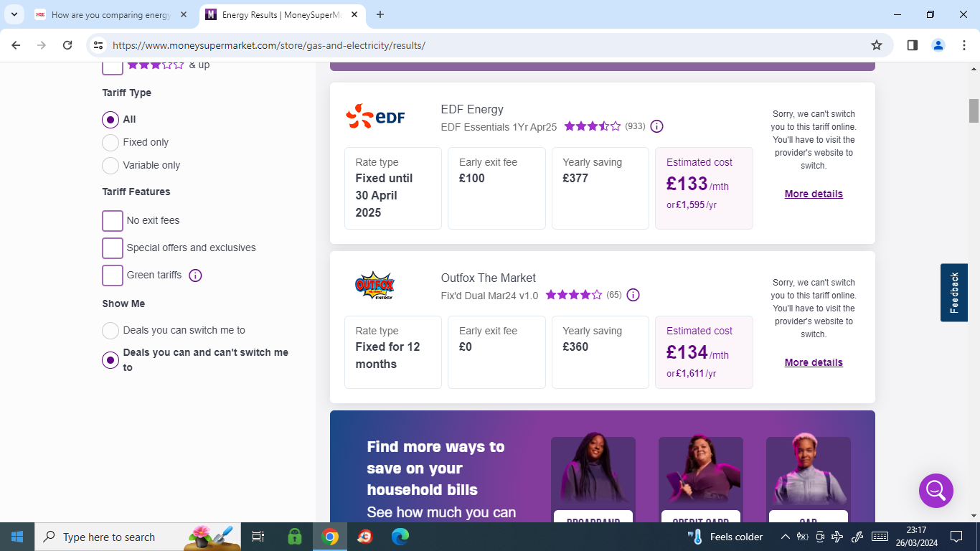The image size is (980, 551).
Task: Open the red circular taskbar app
Action: tap(365, 537)
